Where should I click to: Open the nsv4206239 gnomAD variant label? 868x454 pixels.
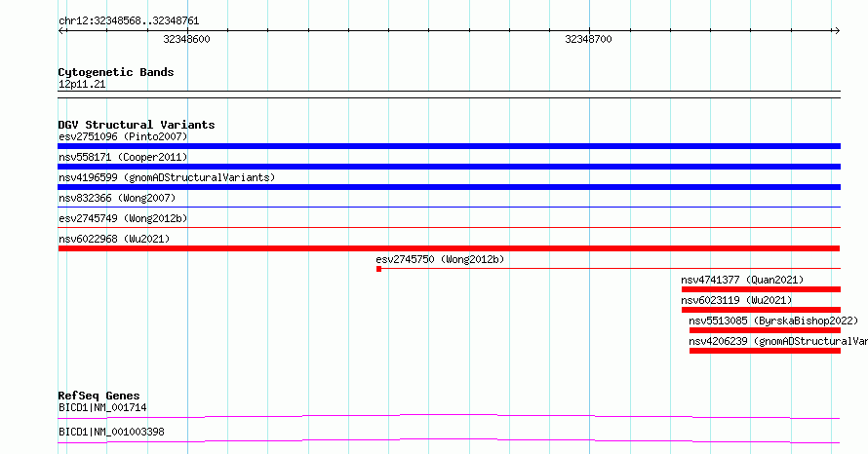click(x=778, y=341)
